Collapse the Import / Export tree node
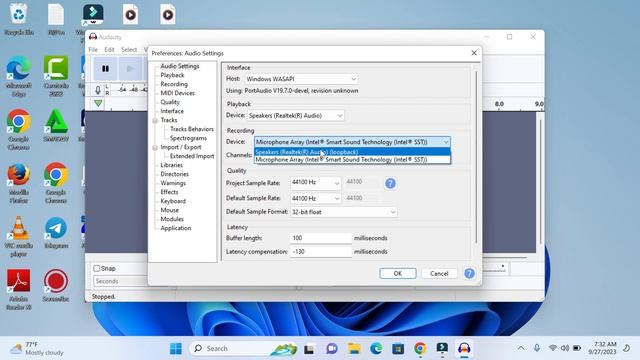640x360 pixels. click(x=155, y=147)
